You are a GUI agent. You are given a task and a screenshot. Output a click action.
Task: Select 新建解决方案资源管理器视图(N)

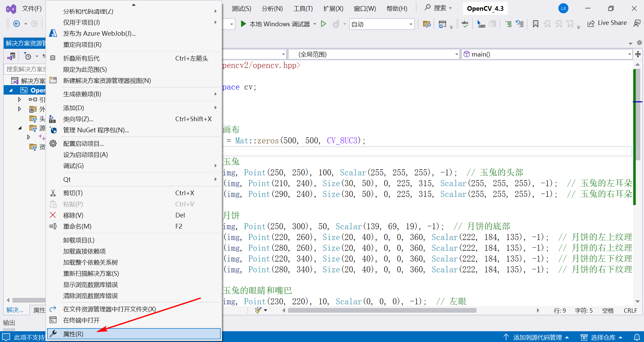pyautogui.click(x=134, y=80)
